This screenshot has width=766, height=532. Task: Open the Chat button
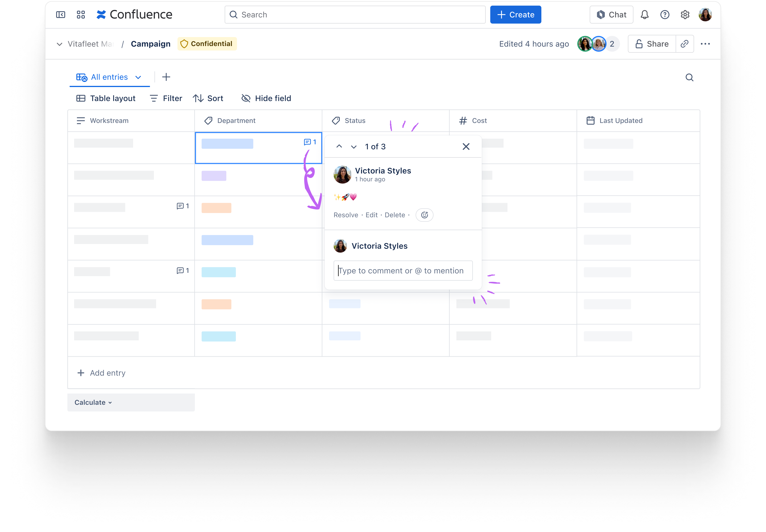pos(611,15)
